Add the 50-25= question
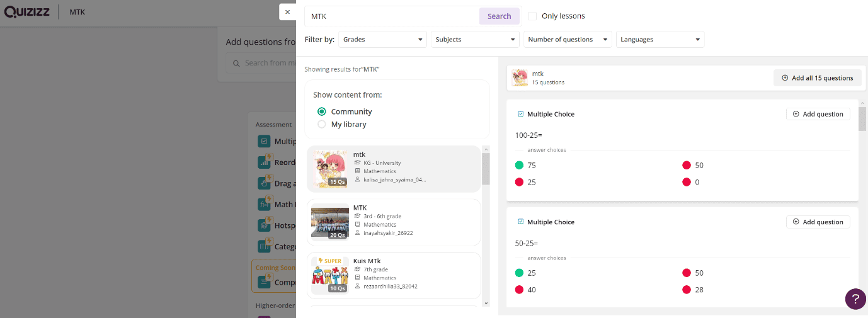868x318 pixels. (x=818, y=222)
